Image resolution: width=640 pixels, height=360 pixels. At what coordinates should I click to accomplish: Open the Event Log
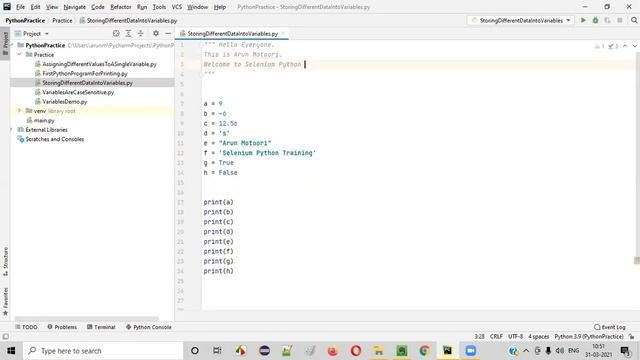(x=610, y=327)
